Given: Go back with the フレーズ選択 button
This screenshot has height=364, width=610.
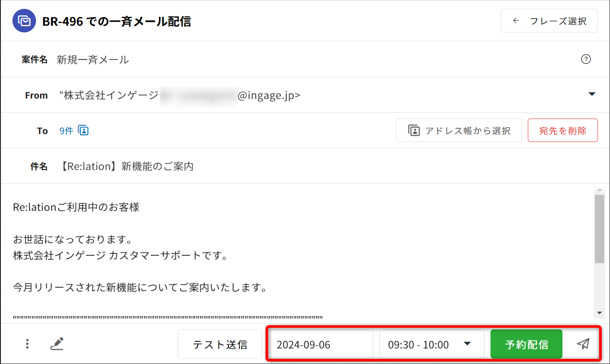Looking at the screenshot, I should pos(549,21).
